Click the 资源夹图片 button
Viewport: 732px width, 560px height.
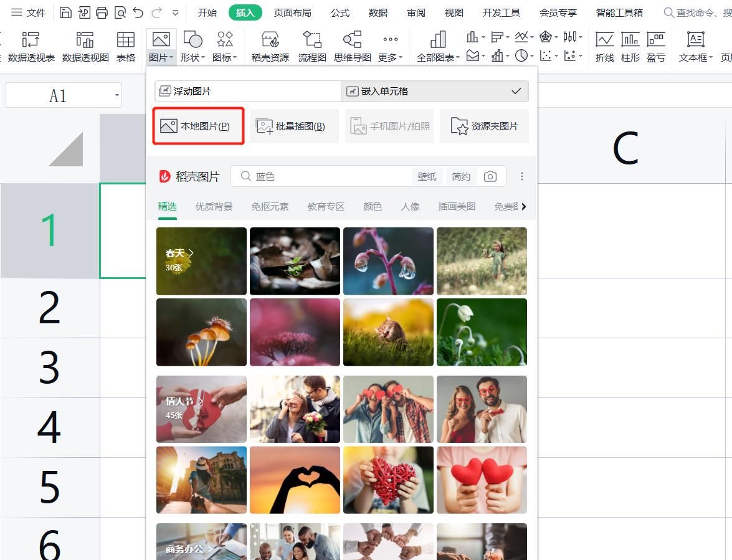pyautogui.click(x=485, y=126)
